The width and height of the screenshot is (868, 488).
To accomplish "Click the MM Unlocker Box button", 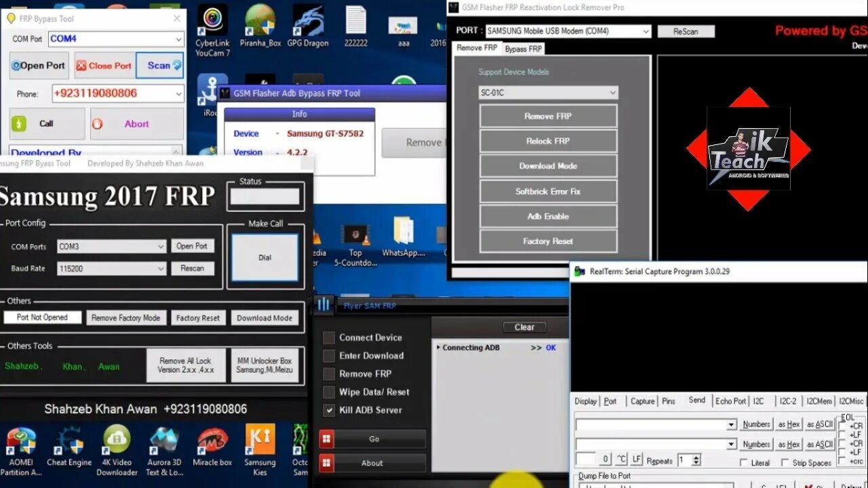I will (x=264, y=365).
